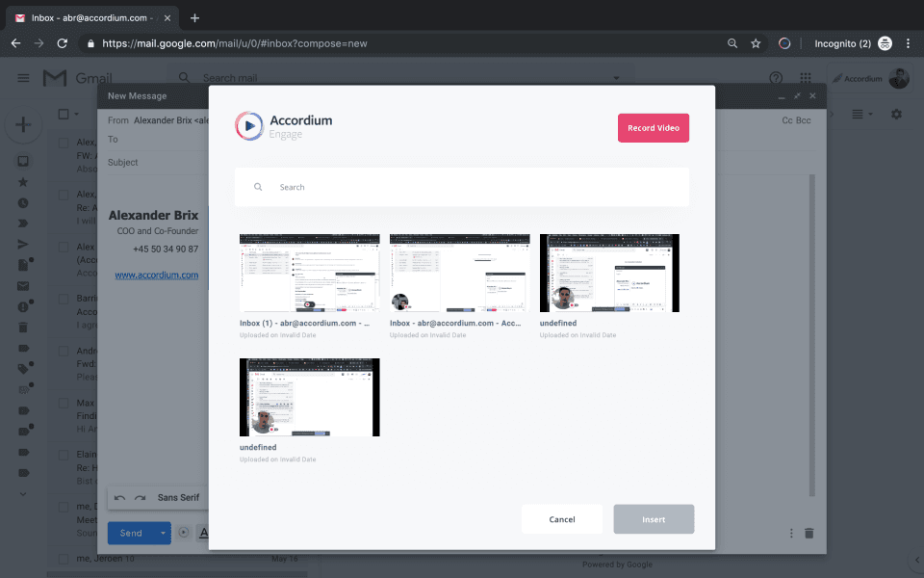Click the search magnifier icon in dialog
Image resolution: width=924 pixels, height=578 pixels.
(258, 187)
